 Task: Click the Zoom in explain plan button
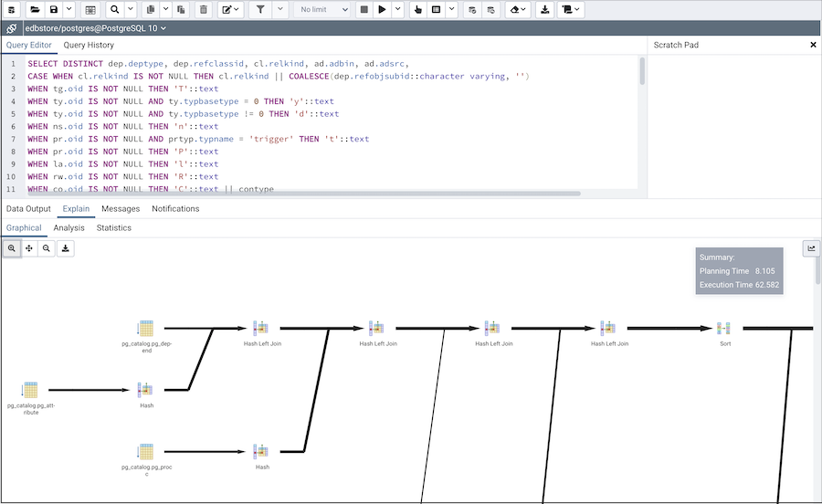pos(12,248)
